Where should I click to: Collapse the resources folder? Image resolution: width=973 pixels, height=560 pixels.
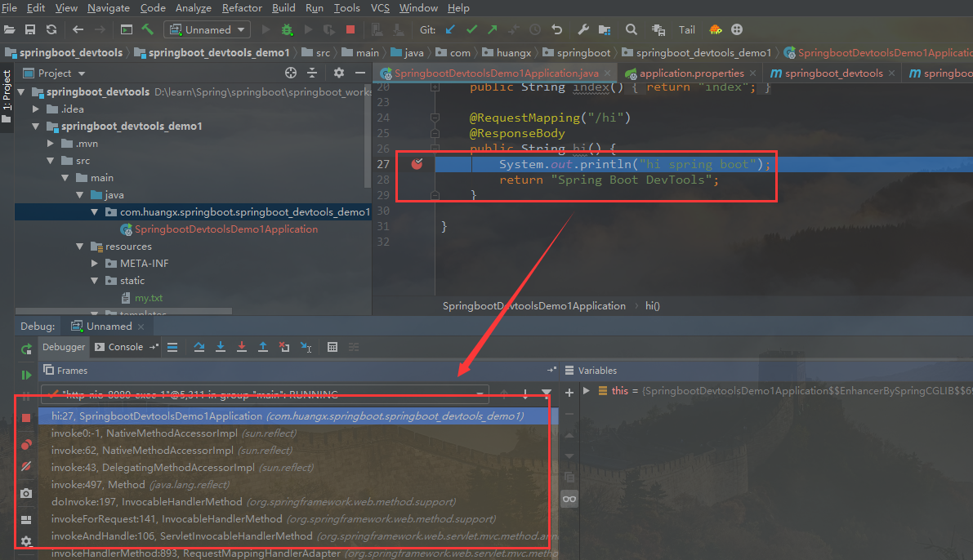point(79,247)
